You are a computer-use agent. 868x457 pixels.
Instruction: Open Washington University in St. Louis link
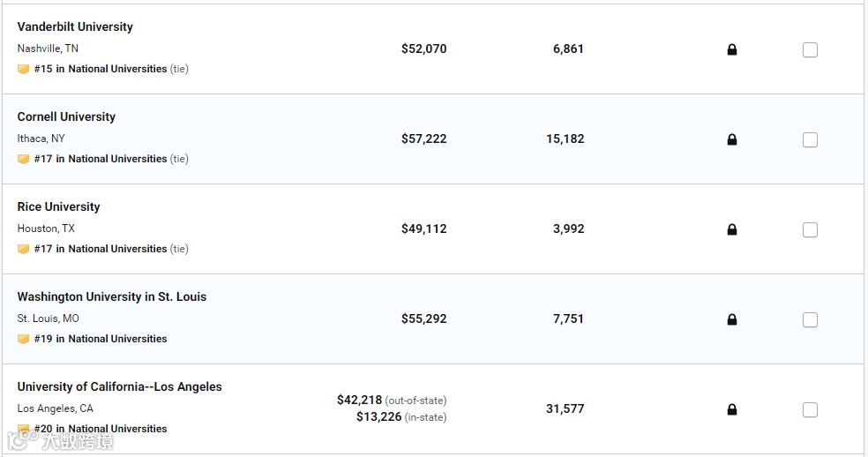[x=112, y=296]
